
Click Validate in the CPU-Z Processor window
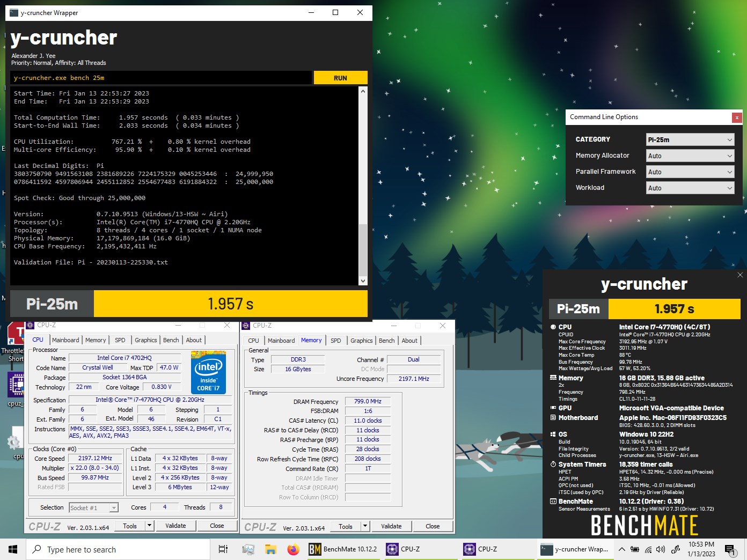point(175,526)
